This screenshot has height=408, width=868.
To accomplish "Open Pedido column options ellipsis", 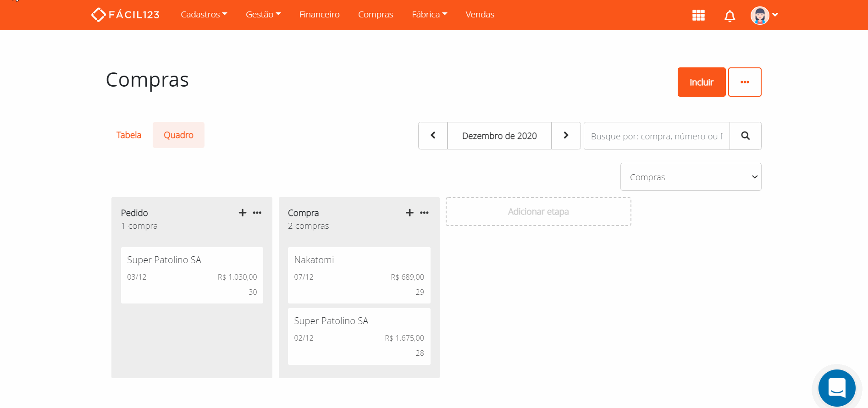I will 257,213.
